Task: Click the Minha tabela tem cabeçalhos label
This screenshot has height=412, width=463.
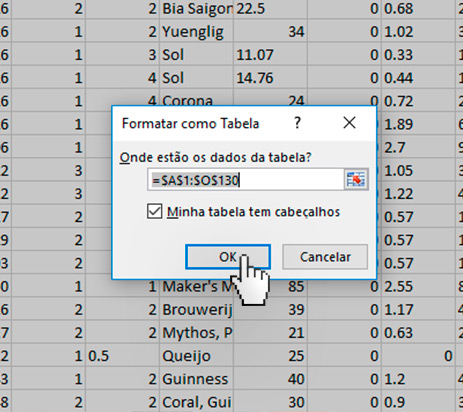Action: pos(253,212)
